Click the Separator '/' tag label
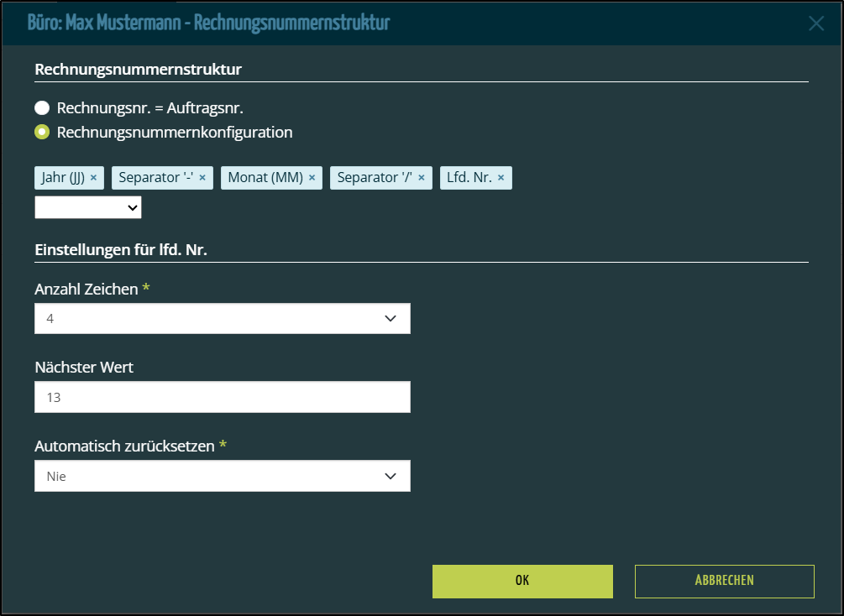844x616 pixels. [x=375, y=178]
